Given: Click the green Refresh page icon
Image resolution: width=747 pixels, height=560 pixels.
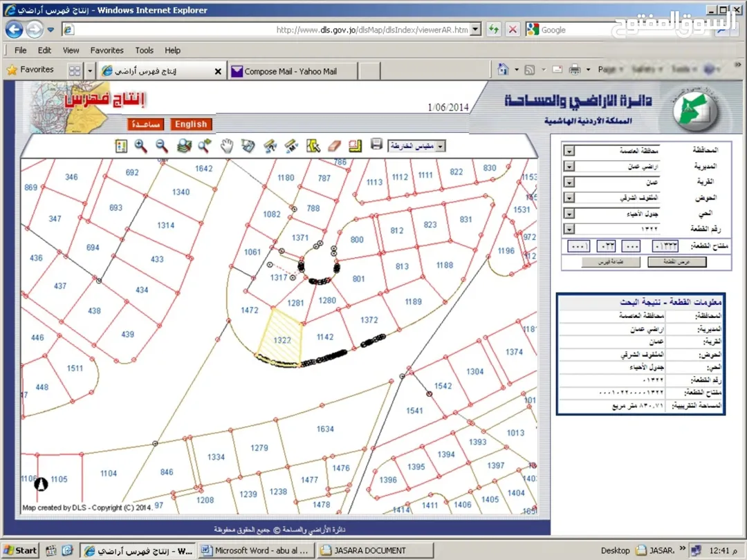Looking at the screenshot, I should (494, 30).
